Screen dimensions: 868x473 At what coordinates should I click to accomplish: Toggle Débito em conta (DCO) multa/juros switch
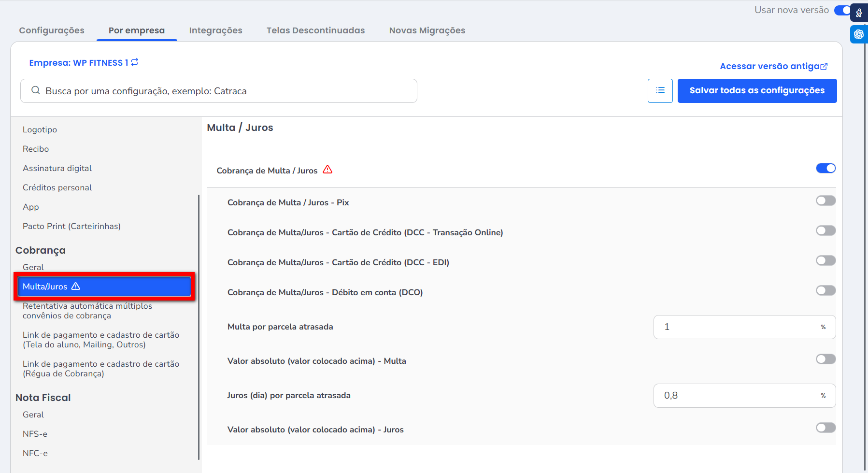pyautogui.click(x=825, y=290)
